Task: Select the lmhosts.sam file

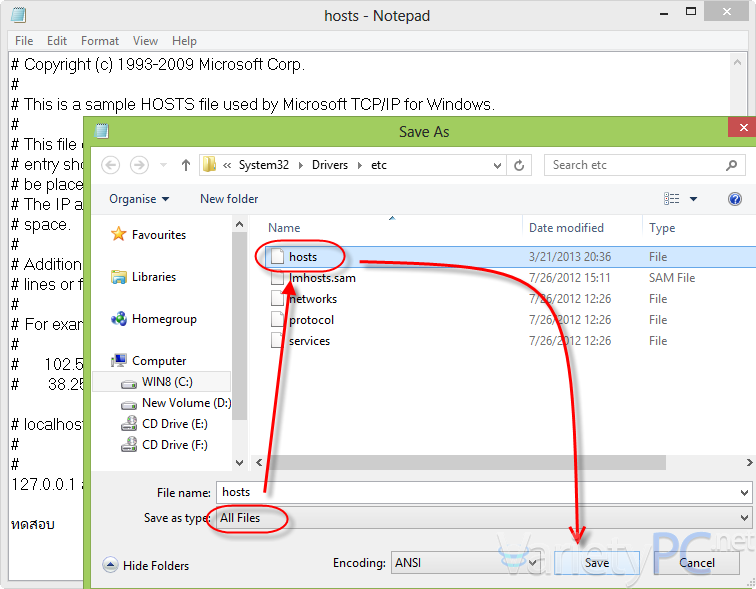Action: click(321, 278)
